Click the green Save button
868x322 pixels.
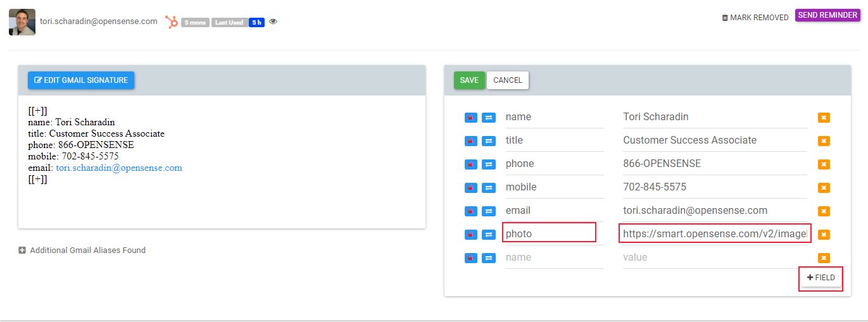coord(469,80)
